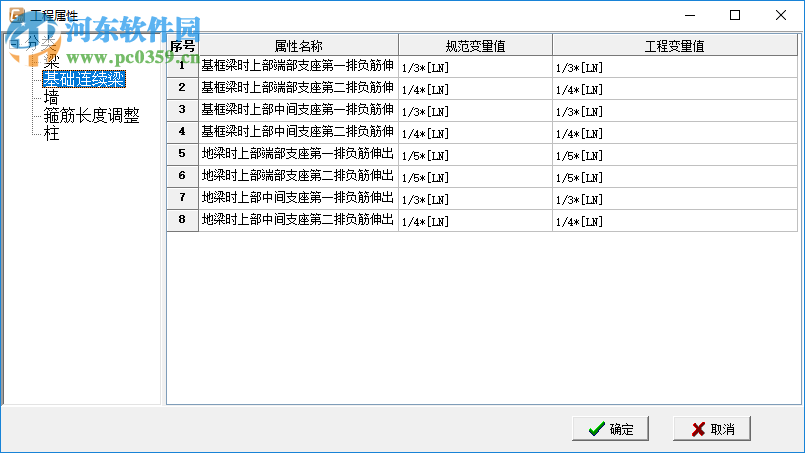The height and width of the screenshot is (453, 805).
Task: Click 基框梁时上部端部支座第一排负筋伸 property name
Action: [x=298, y=67]
